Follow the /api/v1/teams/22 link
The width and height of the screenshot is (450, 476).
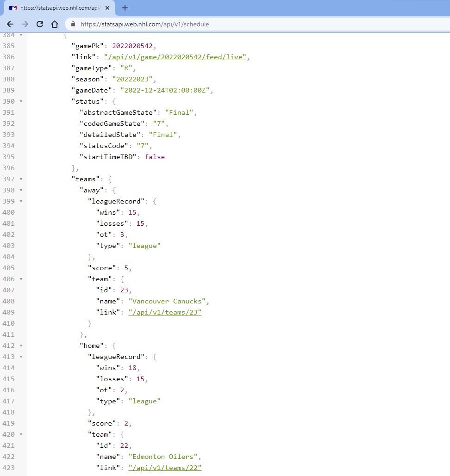point(165,468)
